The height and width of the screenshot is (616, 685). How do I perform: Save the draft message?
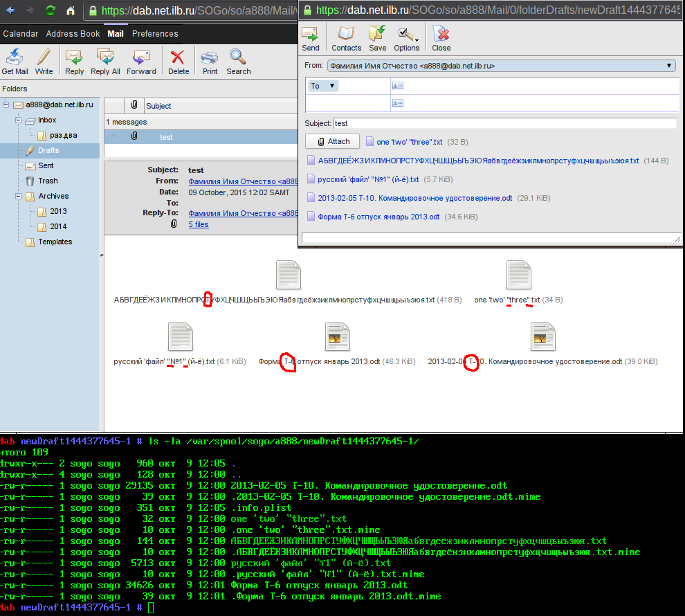377,38
